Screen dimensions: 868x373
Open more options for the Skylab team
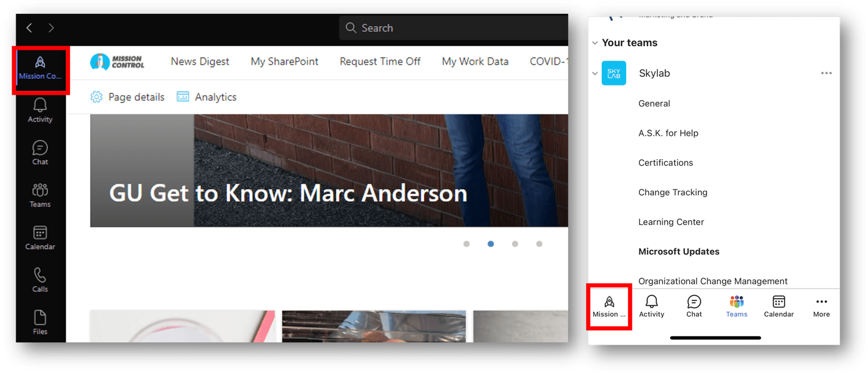826,73
